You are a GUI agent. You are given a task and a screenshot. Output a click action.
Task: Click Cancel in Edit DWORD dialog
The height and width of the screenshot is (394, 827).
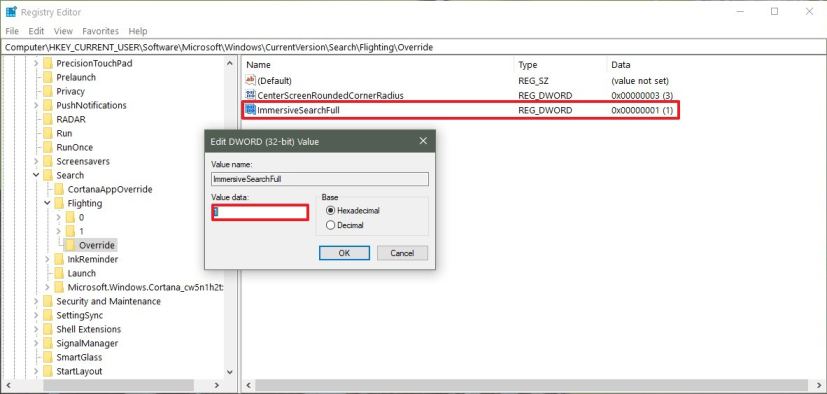pyautogui.click(x=402, y=253)
